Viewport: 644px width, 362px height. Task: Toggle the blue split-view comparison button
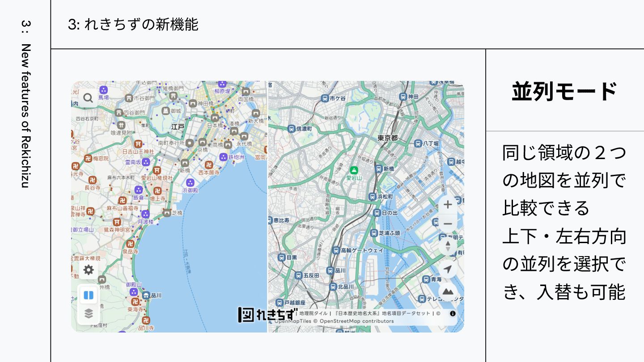pyautogui.click(x=89, y=295)
